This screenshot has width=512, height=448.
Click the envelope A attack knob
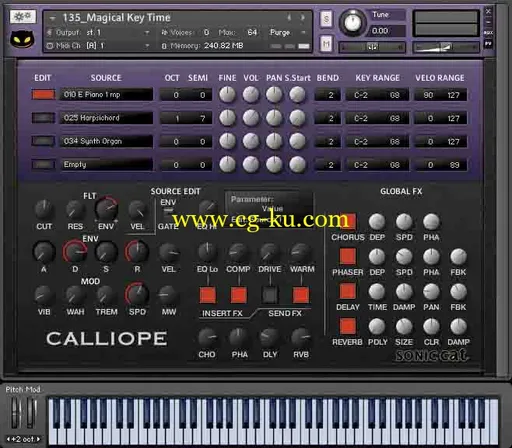point(44,252)
